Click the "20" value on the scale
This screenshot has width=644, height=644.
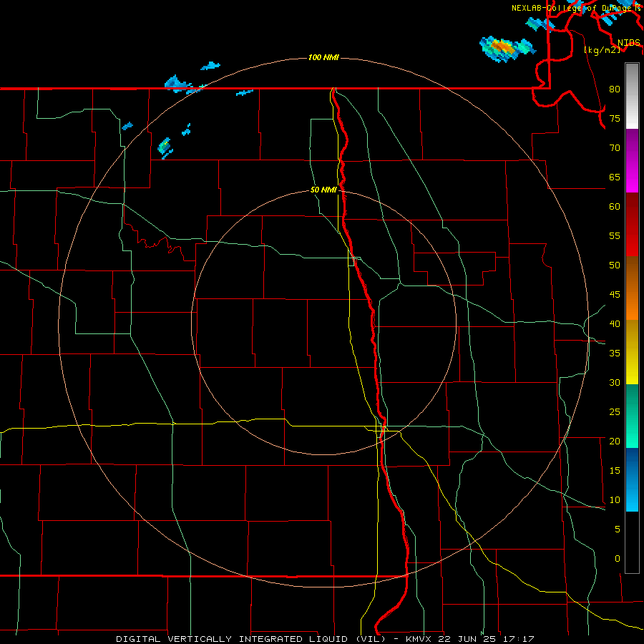[615, 441]
